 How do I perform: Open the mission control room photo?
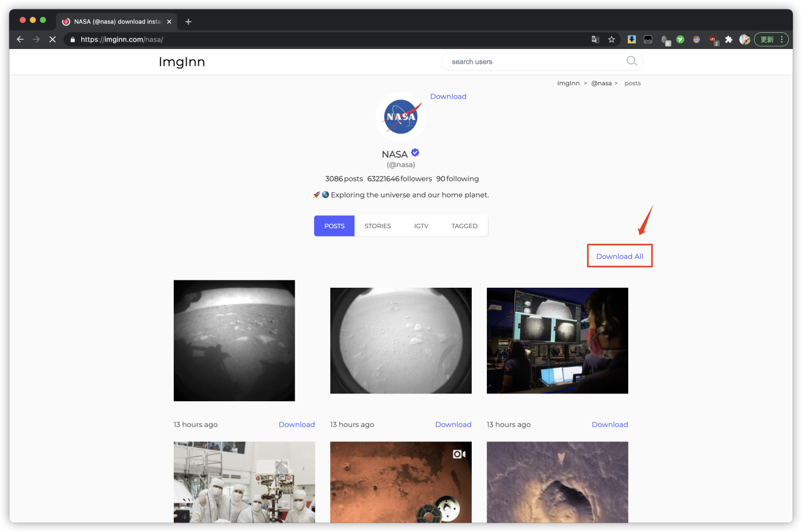tap(558, 341)
